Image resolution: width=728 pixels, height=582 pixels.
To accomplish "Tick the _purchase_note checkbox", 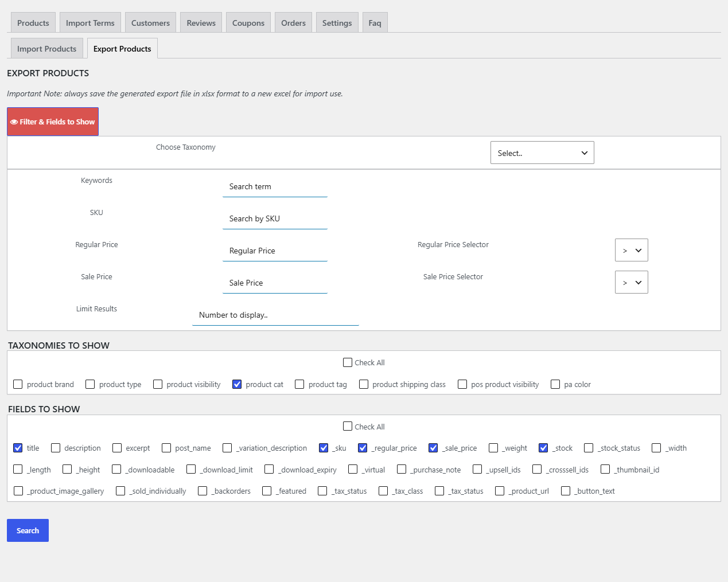I will (402, 469).
